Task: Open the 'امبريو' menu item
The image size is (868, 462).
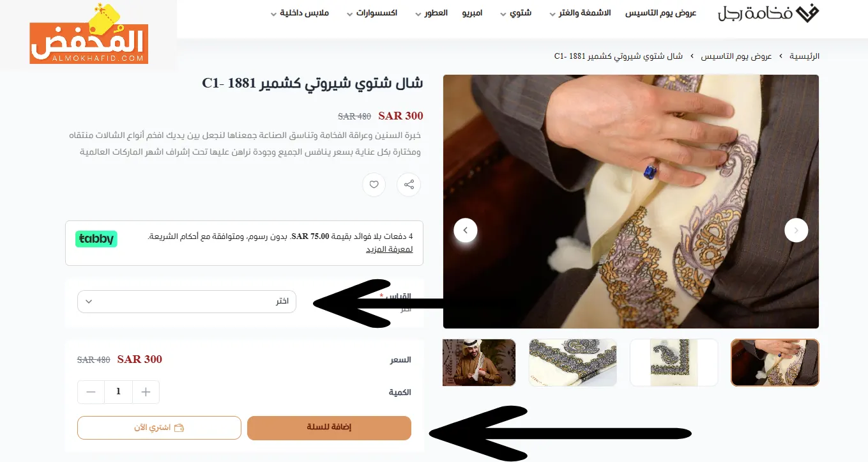Action: [x=473, y=13]
